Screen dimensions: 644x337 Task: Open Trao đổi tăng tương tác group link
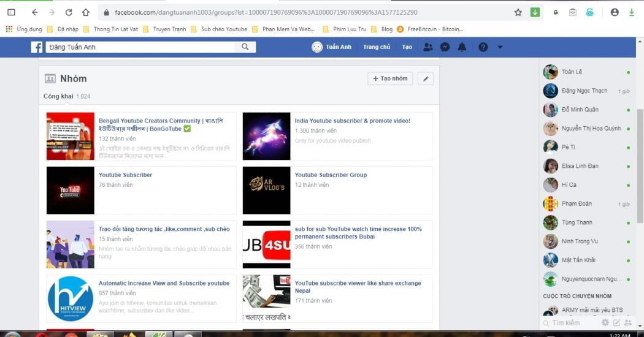(164, 229)
